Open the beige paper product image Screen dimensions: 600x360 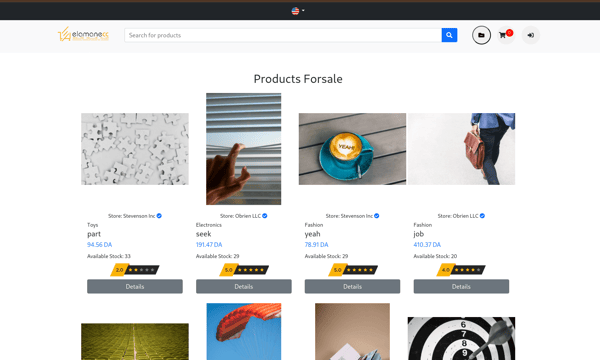[352, 332]
